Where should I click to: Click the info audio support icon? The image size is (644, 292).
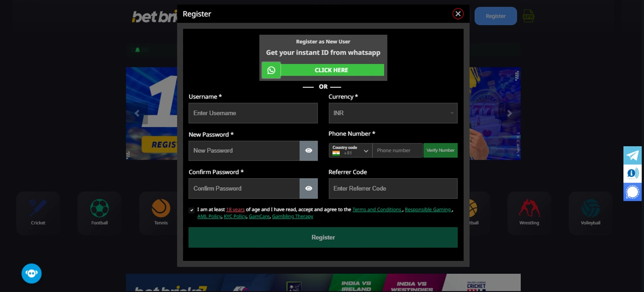[632, 173]
